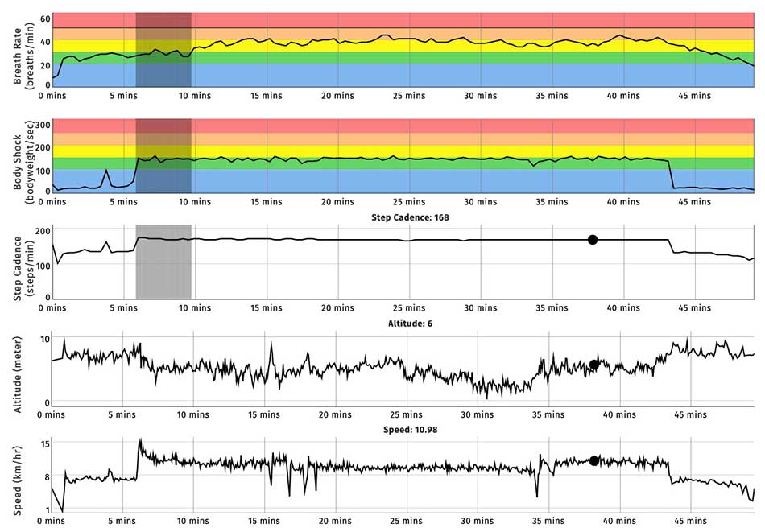Click the '15' y-axis value on Speed chart
The height and width of the screenshot is (532, 765).
[x=45, y=443]
